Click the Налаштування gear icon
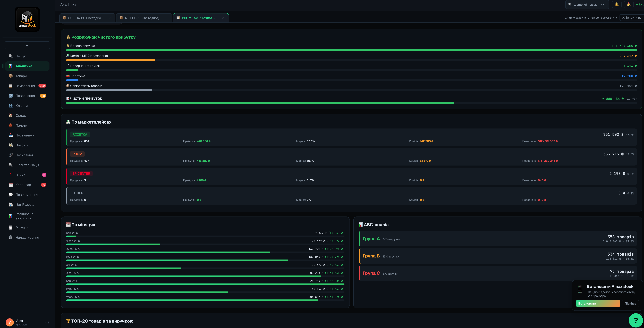The height and width of the screenshot is (328, 644). pos(11,237)
